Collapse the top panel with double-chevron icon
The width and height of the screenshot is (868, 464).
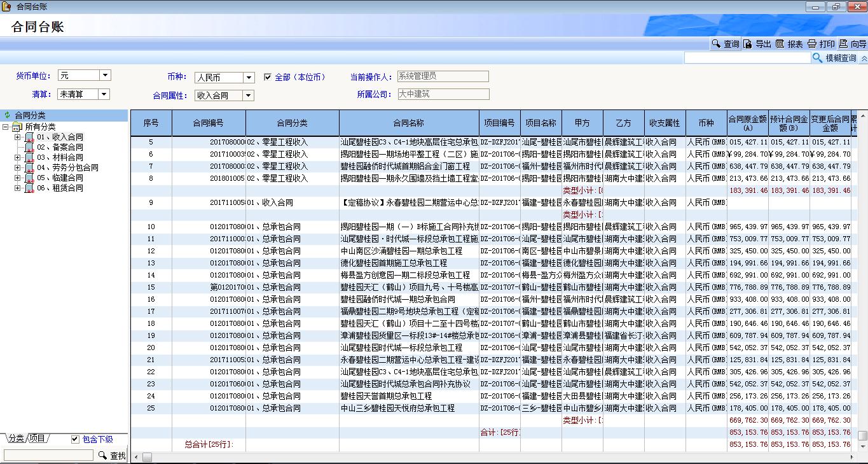tap(863, 59)
